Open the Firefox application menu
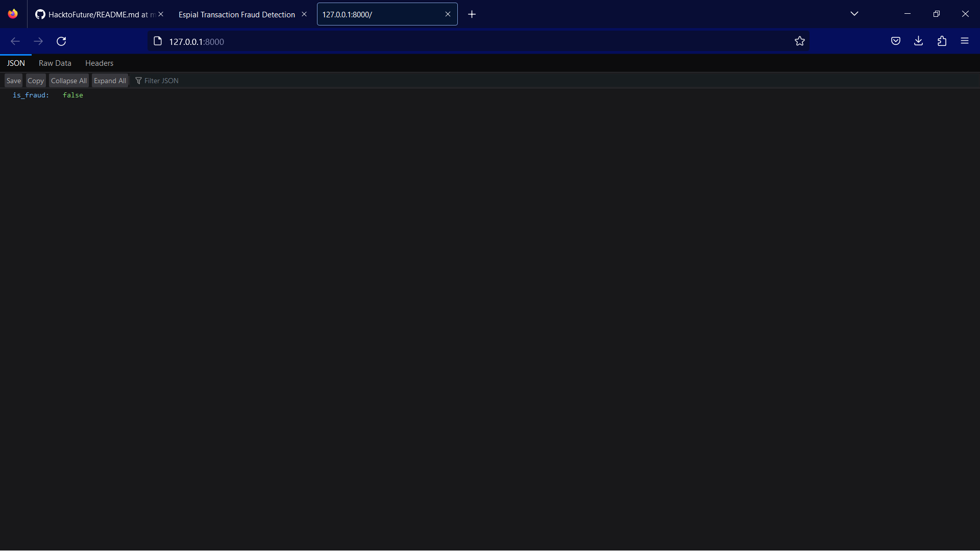Image resolution: width=980 pixels, height=551 pixels. point(965,41)
